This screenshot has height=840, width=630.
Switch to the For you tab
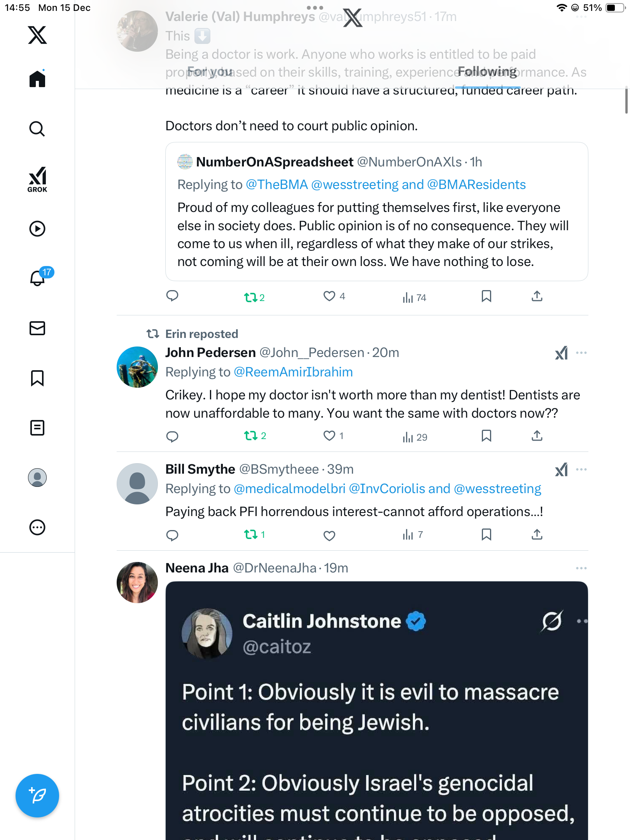pos(210,72)
